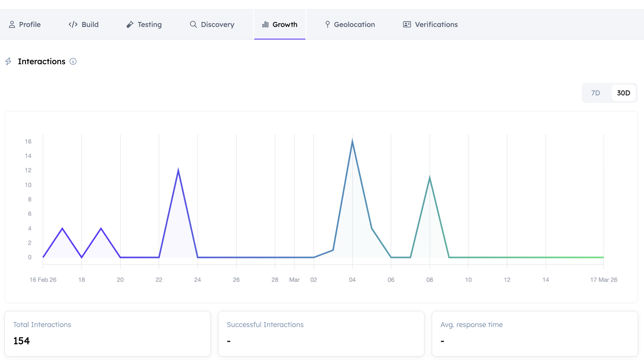Viewport: 644px width, 361px height.
Task: Click the 16 Feb 26 axis label
Action: pos(43,280)
